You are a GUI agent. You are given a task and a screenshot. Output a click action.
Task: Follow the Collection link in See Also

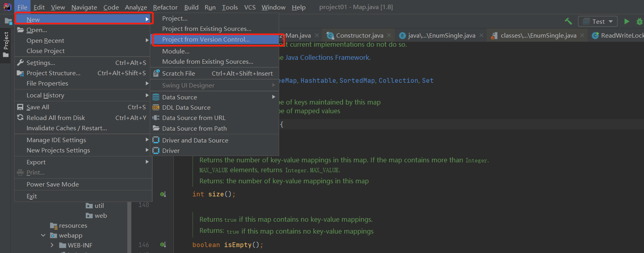[x=398, y=80]
